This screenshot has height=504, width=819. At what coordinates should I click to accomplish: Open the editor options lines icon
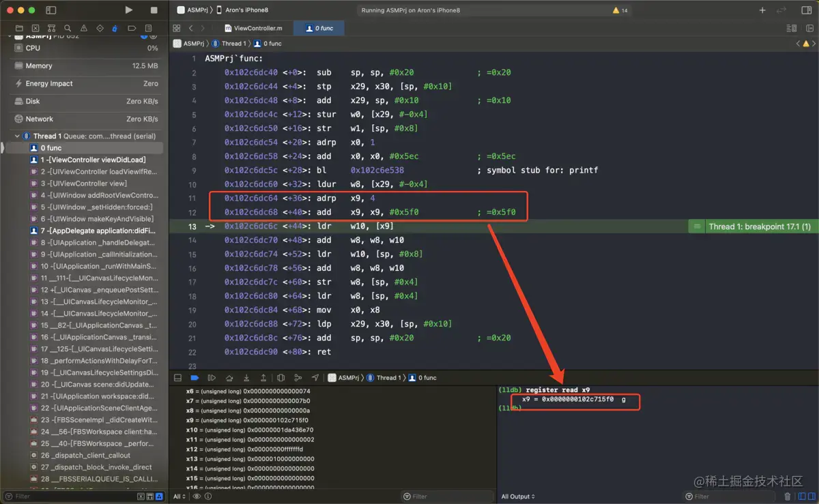coord(792,28)
